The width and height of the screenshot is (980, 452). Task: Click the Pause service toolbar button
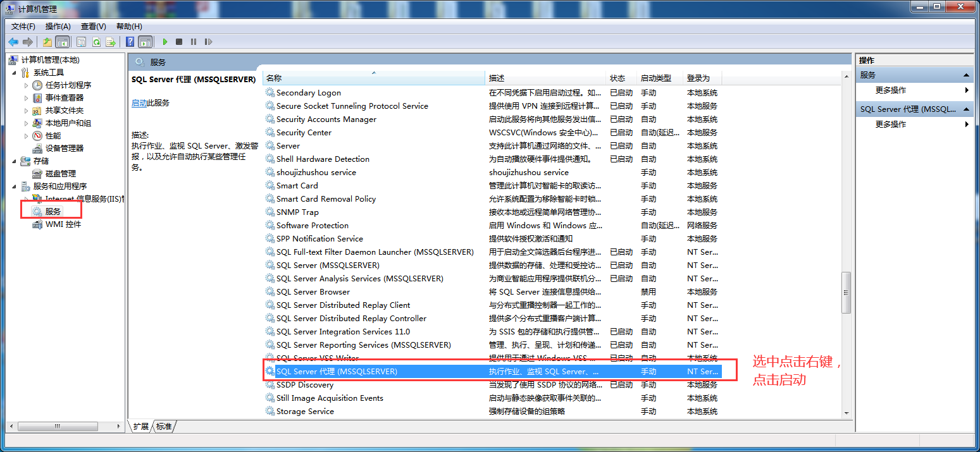(194, 42)
